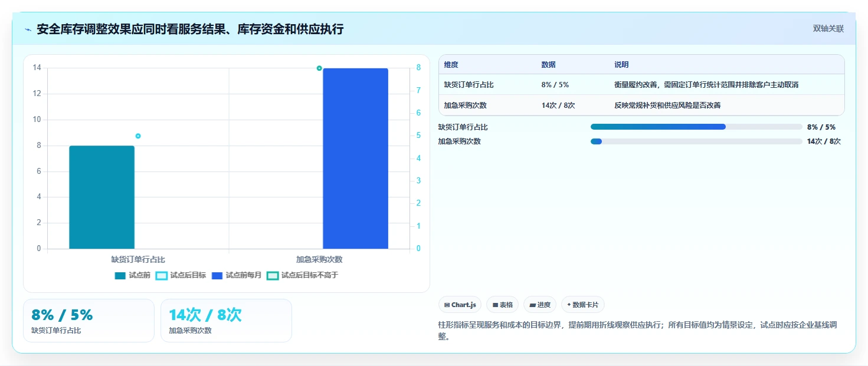868x366 pixels.
Task: Toggle the 试点前每月 legend swatch
Action: point(217,275)
